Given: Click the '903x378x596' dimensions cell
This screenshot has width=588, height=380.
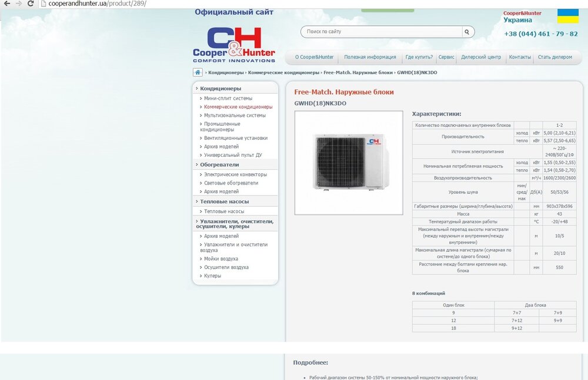Looking at the screenshot, I should click(x=559, y=206).
